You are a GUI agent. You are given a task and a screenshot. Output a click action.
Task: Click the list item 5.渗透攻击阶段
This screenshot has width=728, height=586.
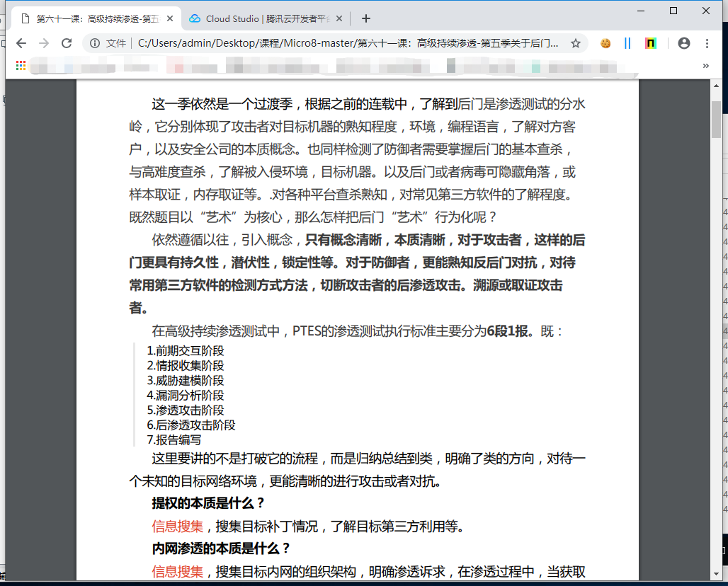coord(186,410)
